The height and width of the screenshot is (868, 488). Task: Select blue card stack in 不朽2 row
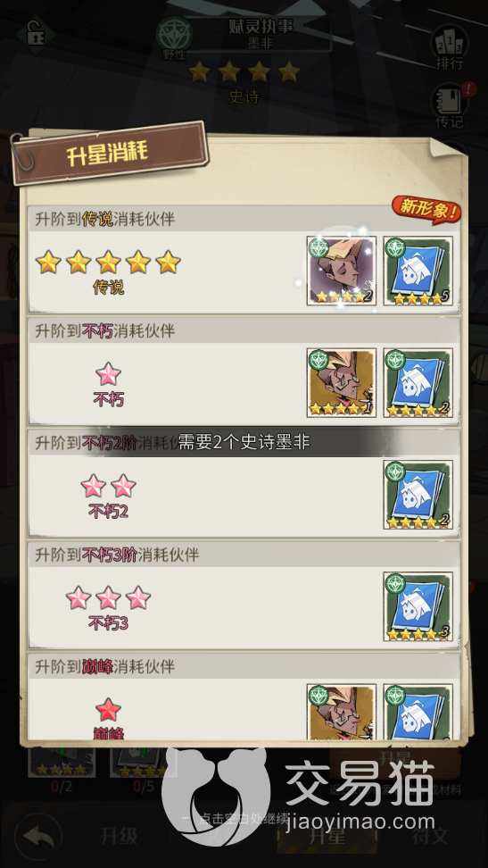[x=418, y=495]
